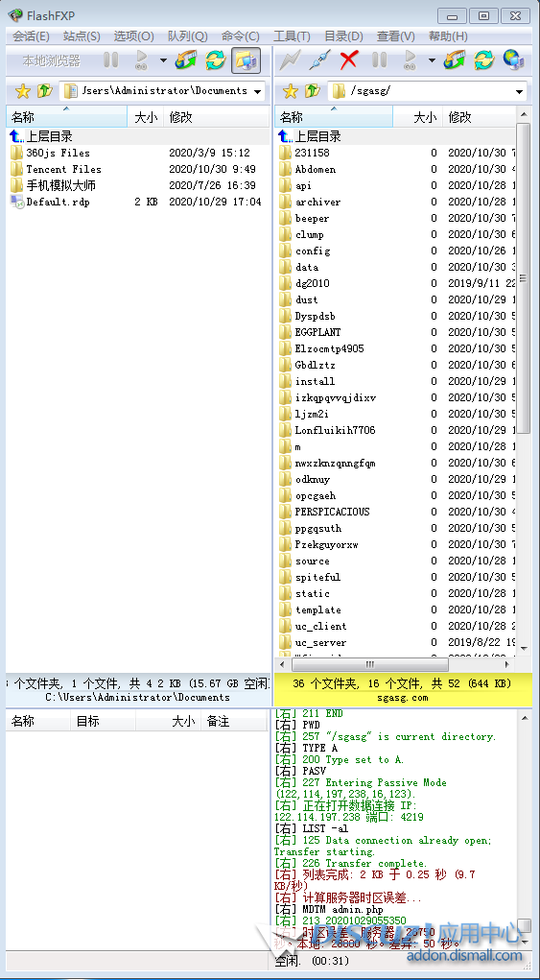The width and height of the screenshot is (540, 980).
Task: Click the remote pane vertical scrollbar thumb
Action: (x=523, y=277)
